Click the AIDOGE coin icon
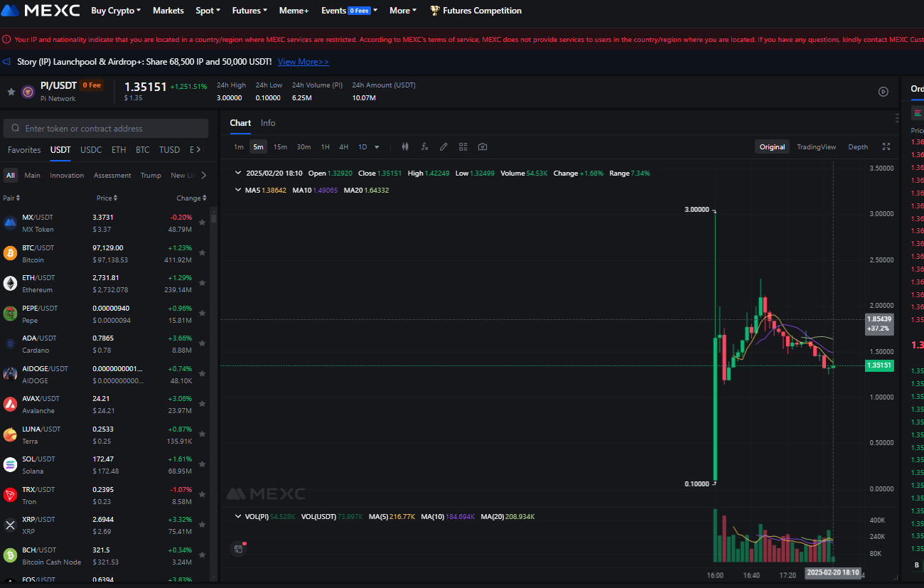 coord(10,374)
